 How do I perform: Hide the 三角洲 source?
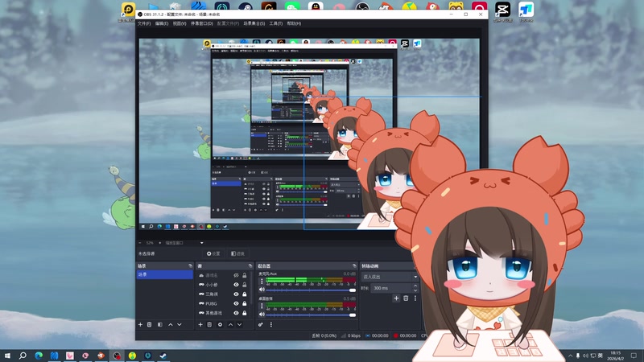point(236,294)
